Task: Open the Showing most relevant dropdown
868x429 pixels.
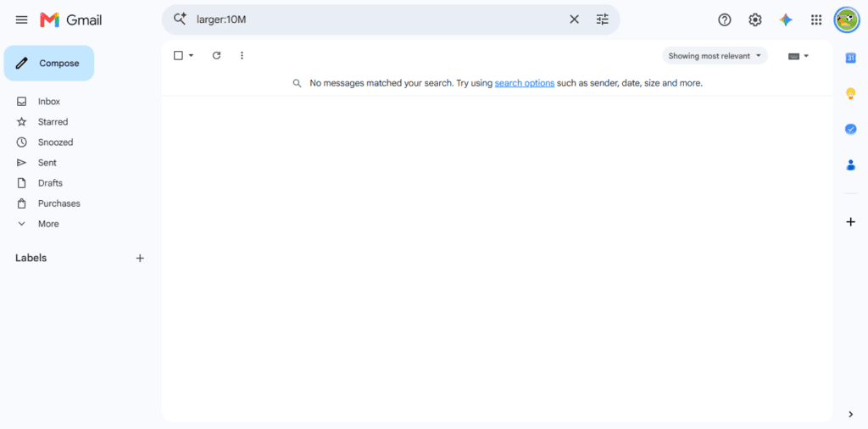Action: click(x=715, y=56)
